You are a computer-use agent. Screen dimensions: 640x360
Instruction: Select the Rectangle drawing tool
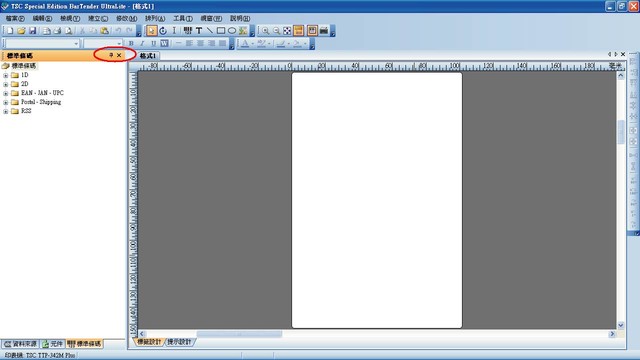[221, 31]
